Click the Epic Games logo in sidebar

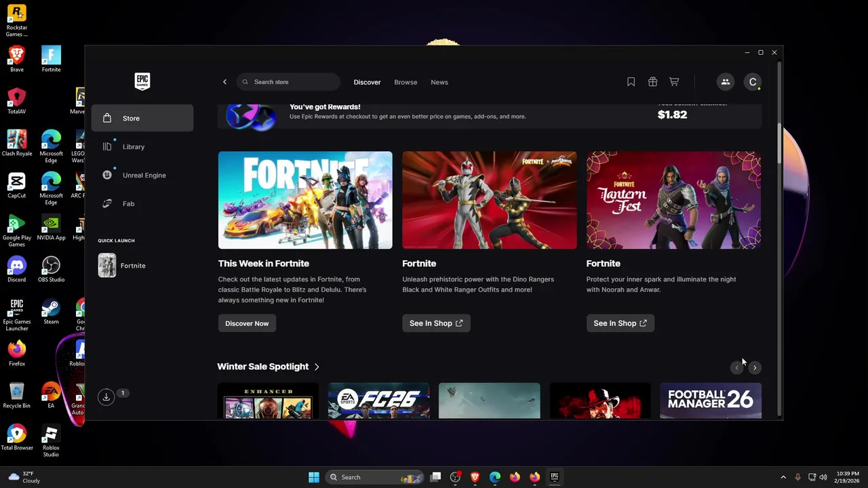tap(142, 81)
